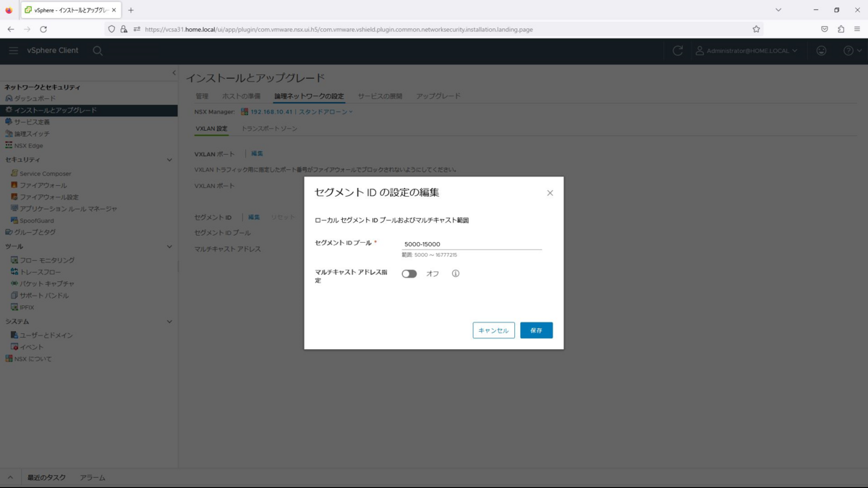Open the list all tabs dropdown arrow
The image size is (868, 488).
click(778, 10)
